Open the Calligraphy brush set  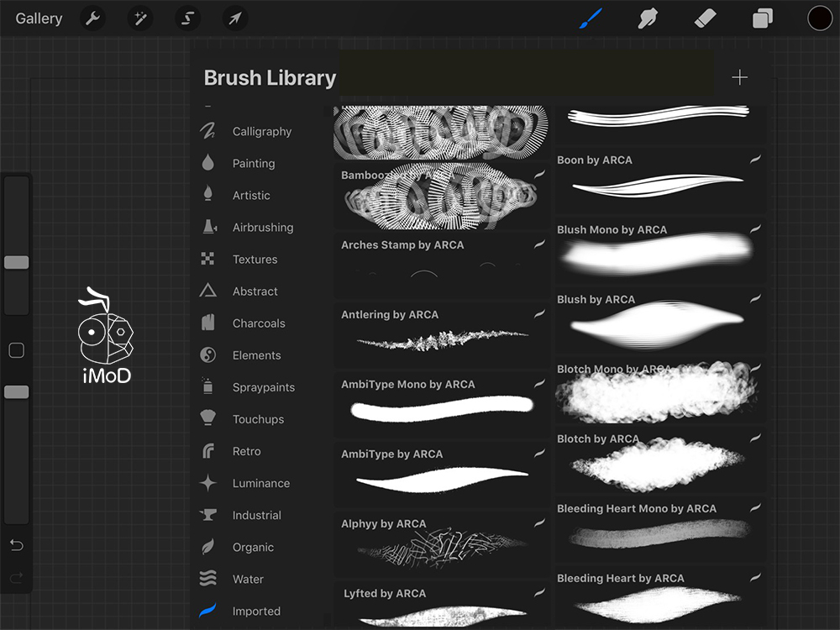pos(261,132)
